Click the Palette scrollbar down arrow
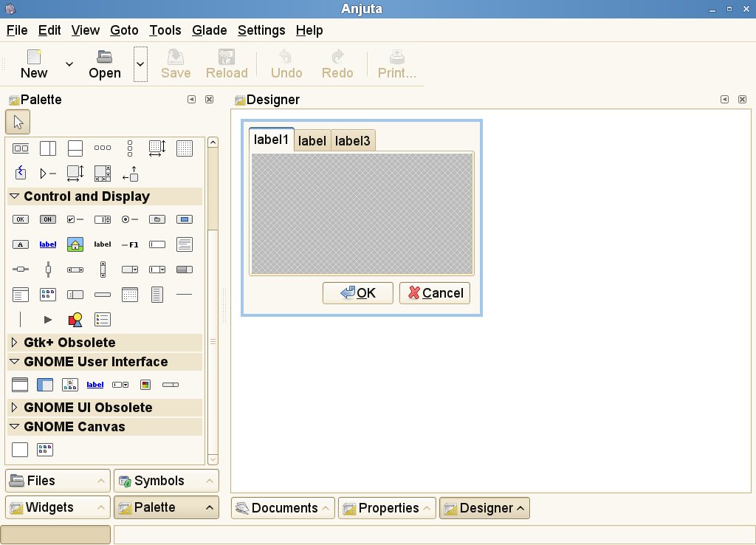The image size is (756, 545). pyautogui.click(x=213, y=459)
